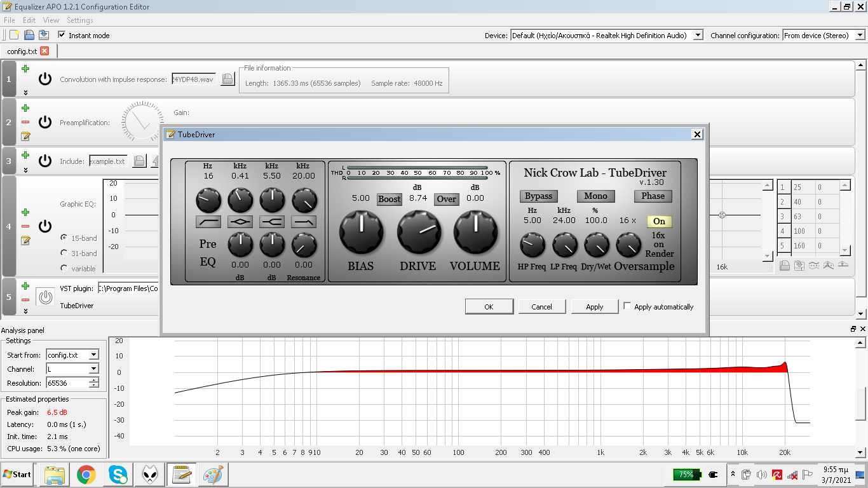The image size is (868, 488).
Task: Click the browse file icon beside impulse response field
Action: [227, 79]
